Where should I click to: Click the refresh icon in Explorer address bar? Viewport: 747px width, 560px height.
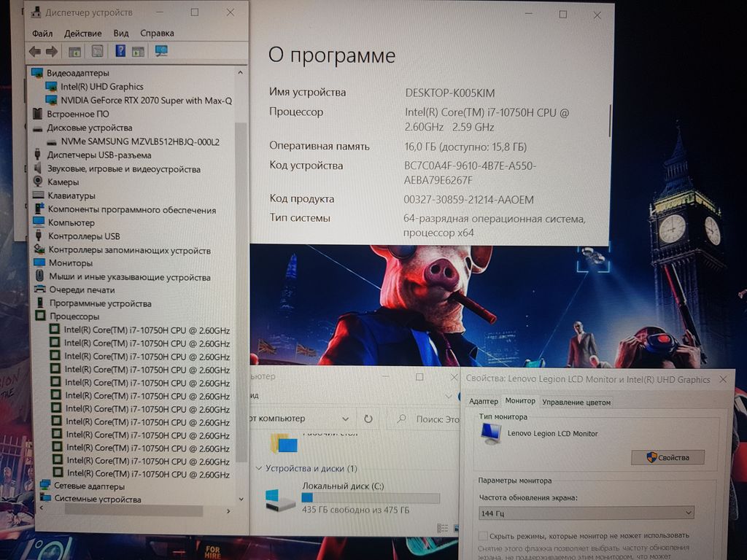point(368,419)
